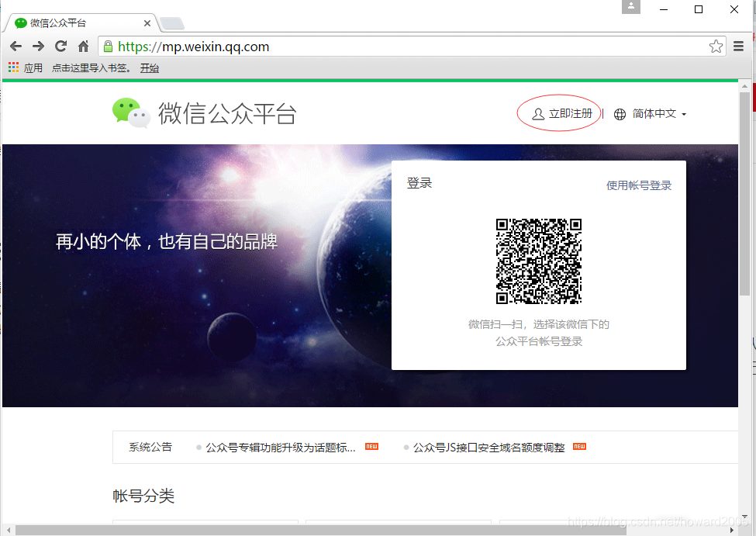Open the Chrome hamburger menu
This screenshot has width=756, height=536.
[x=738, y=46]
